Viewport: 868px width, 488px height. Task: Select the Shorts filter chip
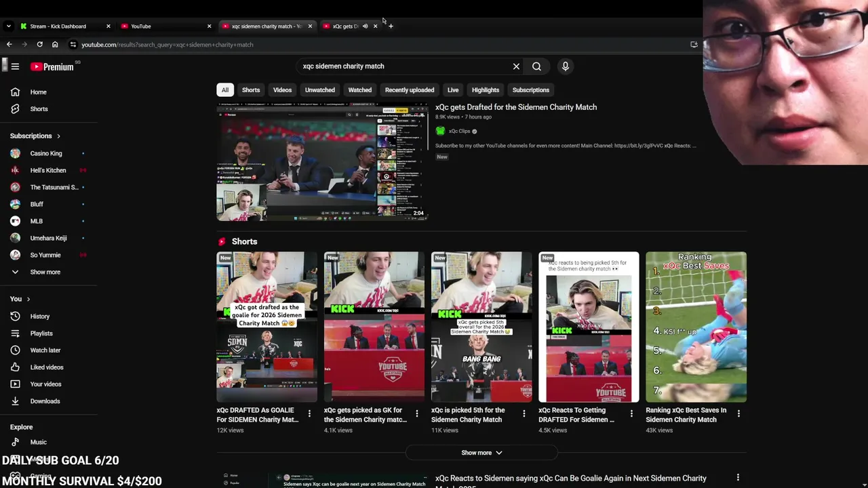coord(251,90)
